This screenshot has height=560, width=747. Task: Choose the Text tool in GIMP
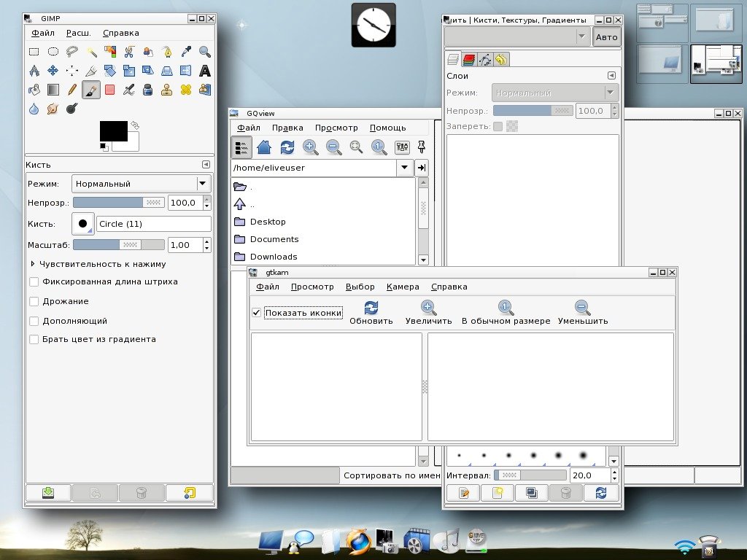(x=205, y=71)
